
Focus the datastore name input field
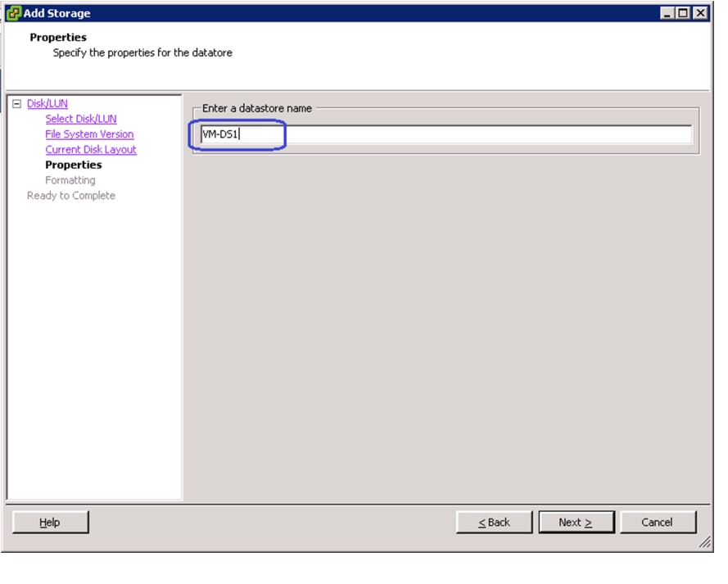(446, 134)
